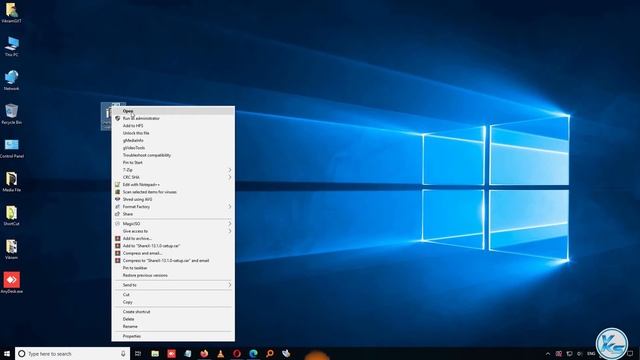The image size is (640, 360).
Task: Select the AnyDesk.exe desktop icon
Action: pos(11,282)
